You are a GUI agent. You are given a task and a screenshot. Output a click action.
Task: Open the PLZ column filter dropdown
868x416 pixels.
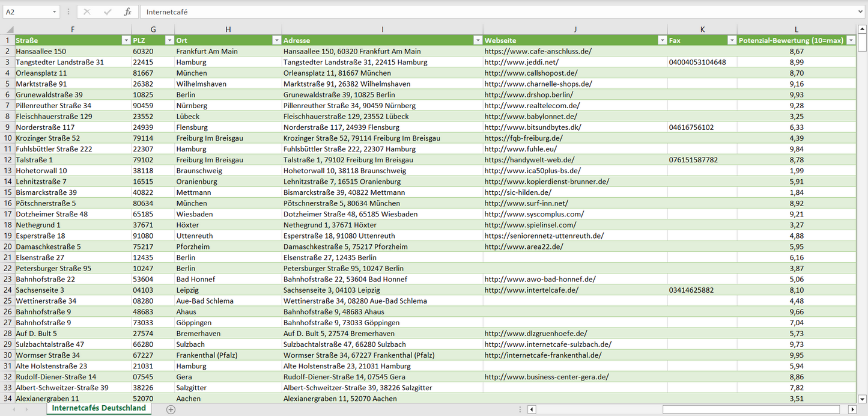(x=169, y=40)
